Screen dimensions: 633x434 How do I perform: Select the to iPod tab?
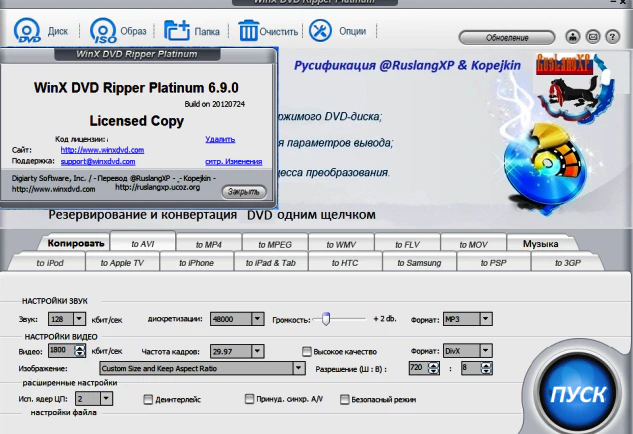pyautogui.click(x=50, y=263)
